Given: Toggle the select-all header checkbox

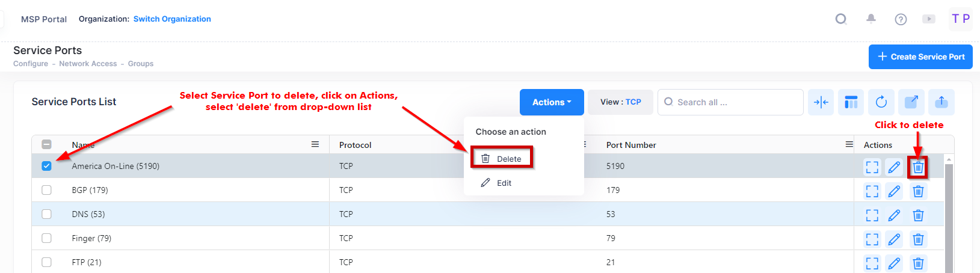Looking at the screenshot, I should [46, 144].
